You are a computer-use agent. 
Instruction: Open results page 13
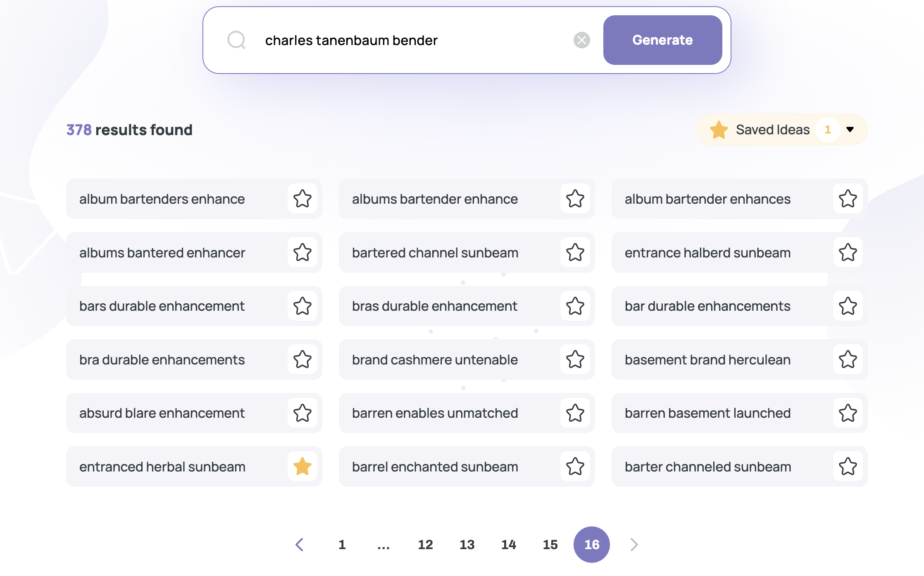467,545
